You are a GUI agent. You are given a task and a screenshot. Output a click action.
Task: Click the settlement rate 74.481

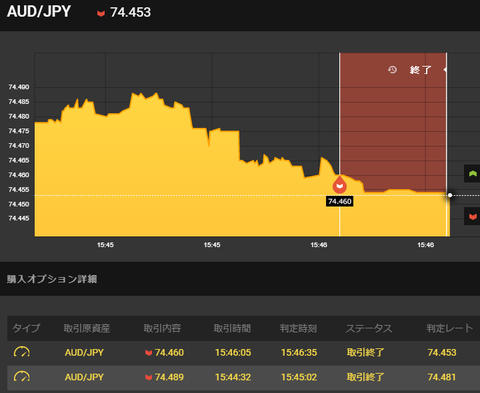(442, 377)
